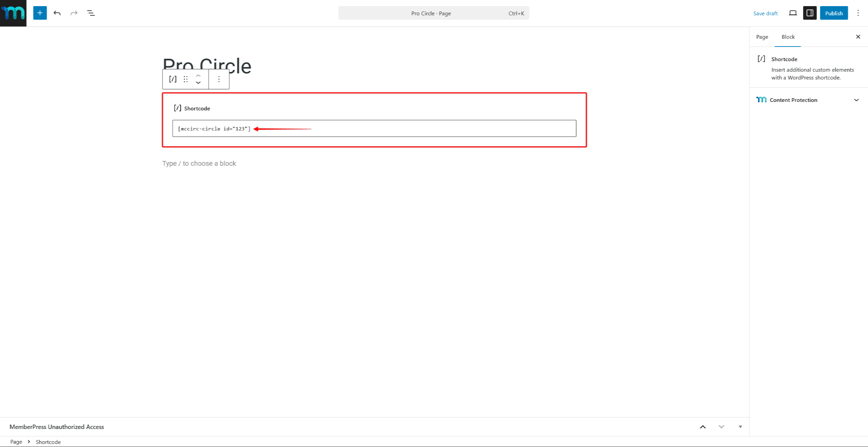Toggle the MemberPress Unauthorized Access panel triangle
The height and width of the screenshot is (447, 868).
[740, 427]
